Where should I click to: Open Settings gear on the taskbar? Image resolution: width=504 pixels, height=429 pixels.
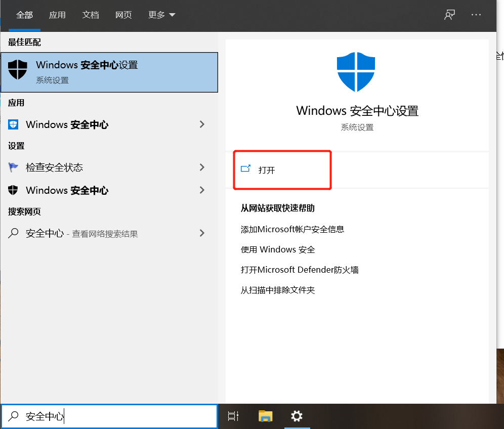(x=297, y=416)
